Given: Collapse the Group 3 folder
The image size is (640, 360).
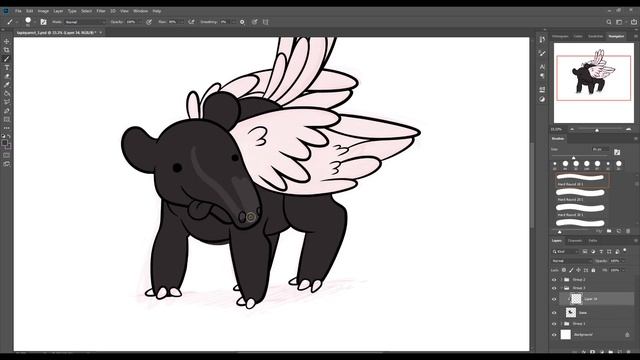Looking at the screenshot, I should coord(561,288).
